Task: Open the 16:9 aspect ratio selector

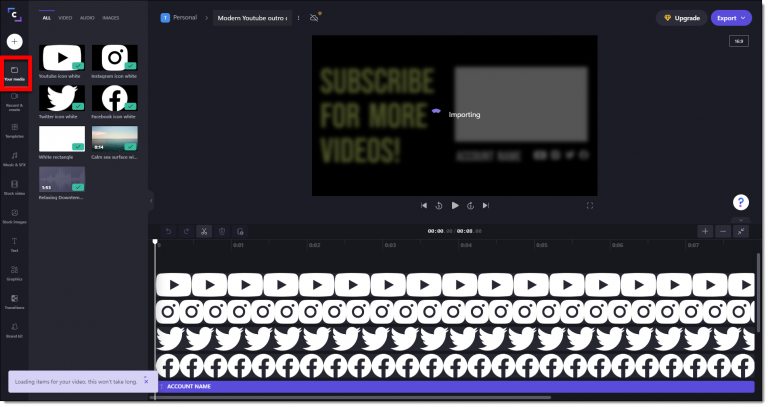Action: (739, 41)
